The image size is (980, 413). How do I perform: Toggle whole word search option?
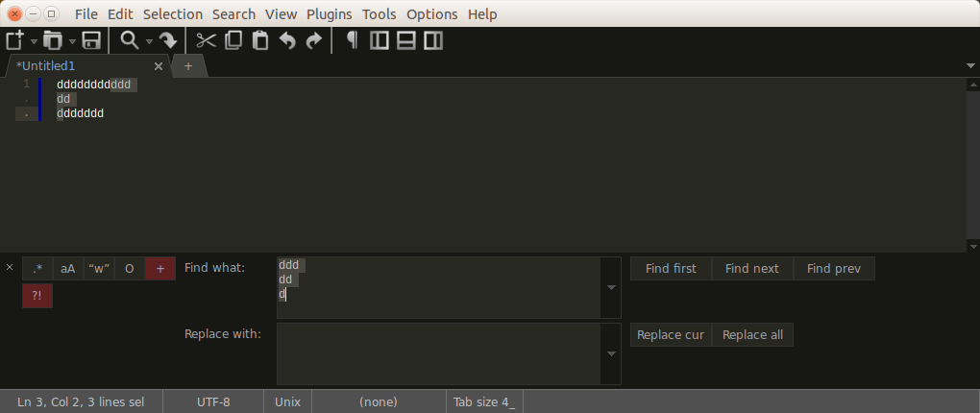99,269
